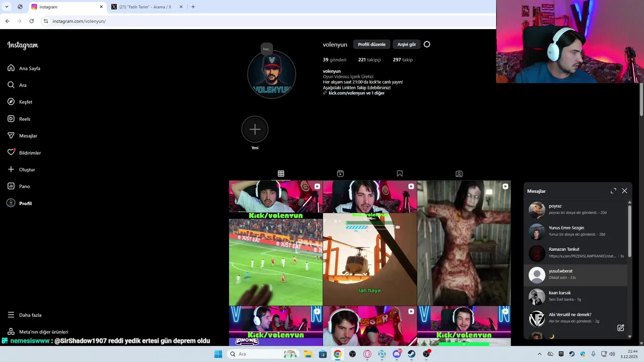
Task: Open profile settings gear icon
Action: pos(427,44)
